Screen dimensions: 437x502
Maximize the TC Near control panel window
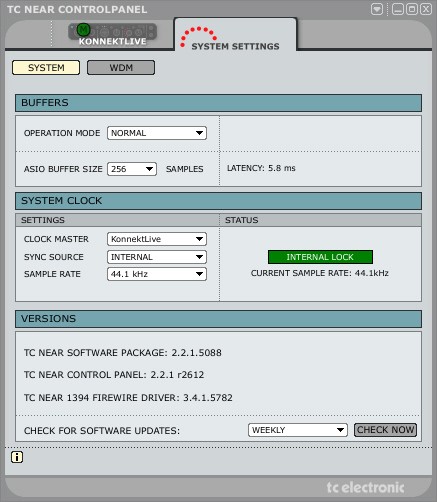tap(412, 9)
